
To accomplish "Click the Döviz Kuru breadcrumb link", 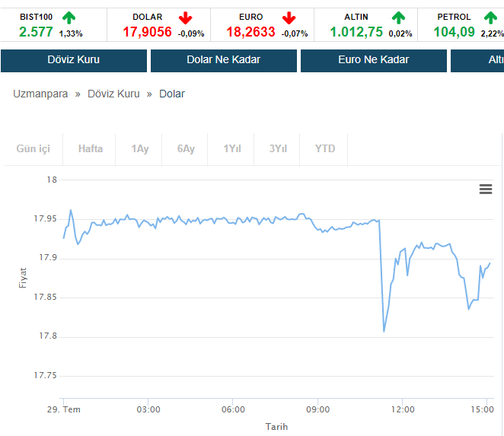I will pos(113,94).
